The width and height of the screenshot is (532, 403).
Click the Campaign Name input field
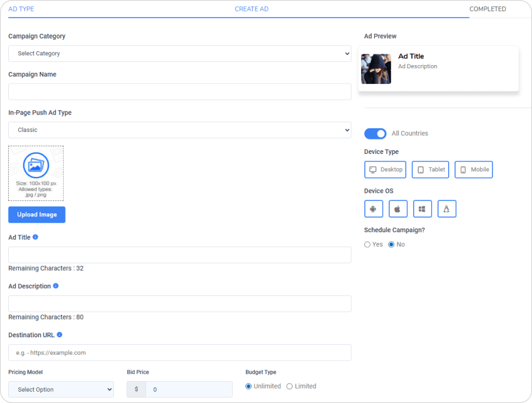coord(180,92)
